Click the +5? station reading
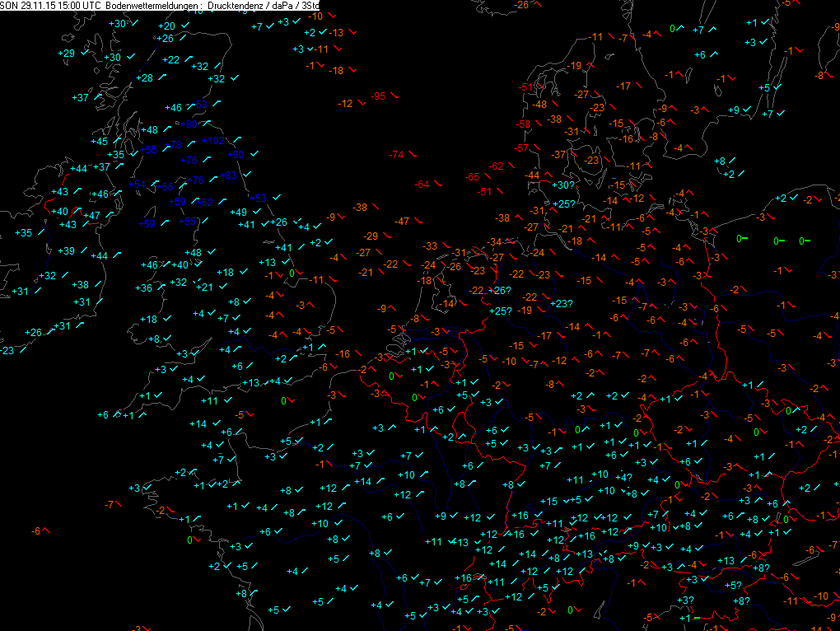The width and height of the screenshot is (840, 631). coord(733,586)
